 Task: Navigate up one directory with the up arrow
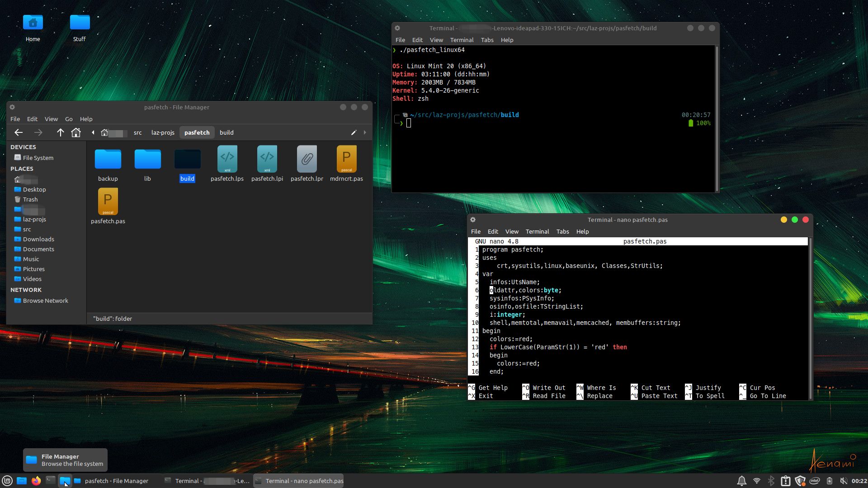(61, 132)
